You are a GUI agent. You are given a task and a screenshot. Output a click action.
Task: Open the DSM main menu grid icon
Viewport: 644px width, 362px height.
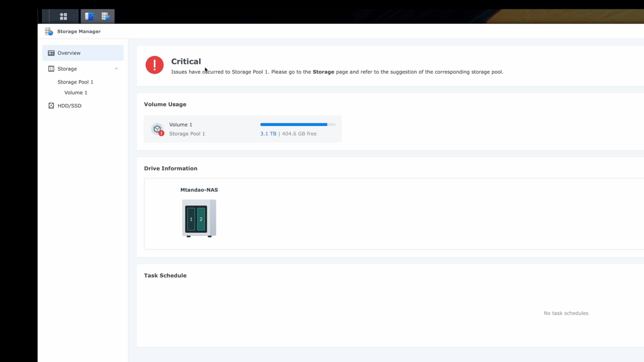click(63, 16)
